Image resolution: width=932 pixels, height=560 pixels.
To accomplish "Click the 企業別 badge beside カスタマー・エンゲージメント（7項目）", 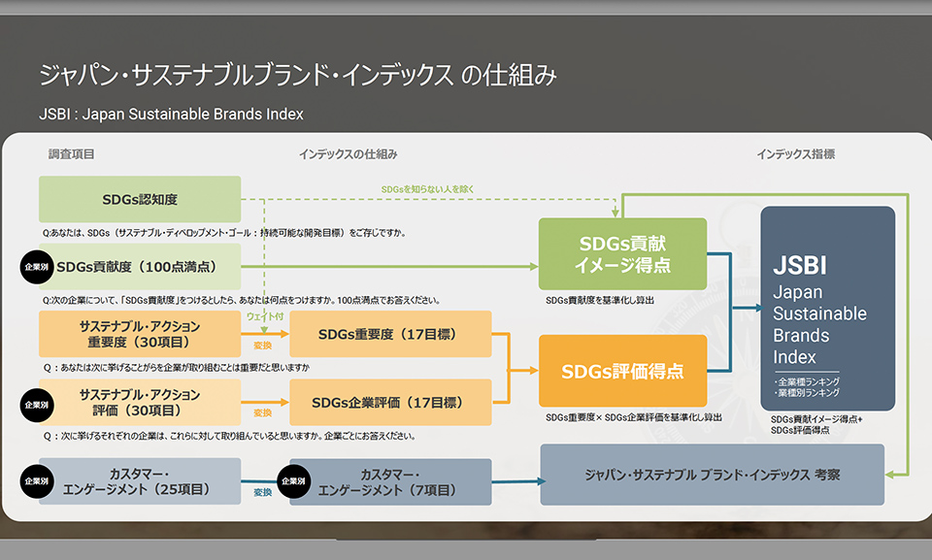I will click(x=293, y=481).
